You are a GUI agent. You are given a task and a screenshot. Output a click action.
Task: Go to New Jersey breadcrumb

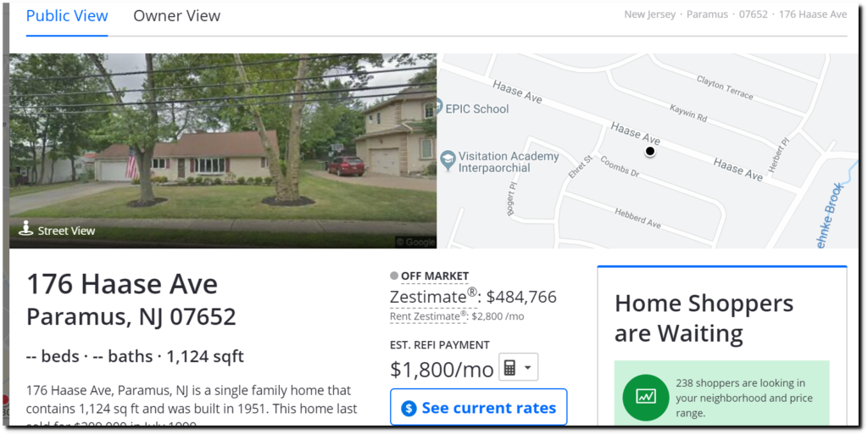tap(650, 14)
